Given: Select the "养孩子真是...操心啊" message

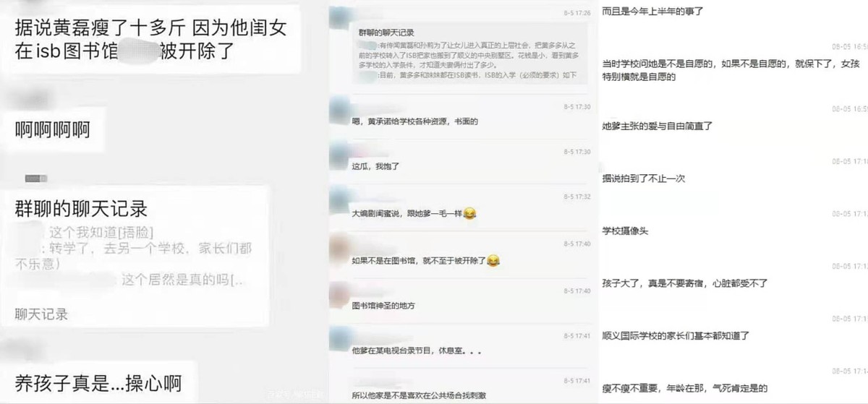Looking at the screenshot, I should [x=98, y=381].
